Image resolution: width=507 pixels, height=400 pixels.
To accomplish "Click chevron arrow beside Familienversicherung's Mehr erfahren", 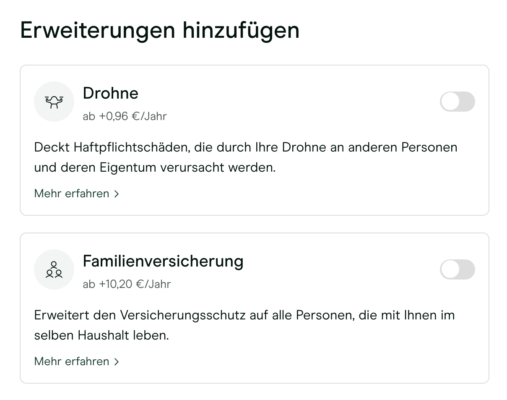I will (x=116, y=362).
